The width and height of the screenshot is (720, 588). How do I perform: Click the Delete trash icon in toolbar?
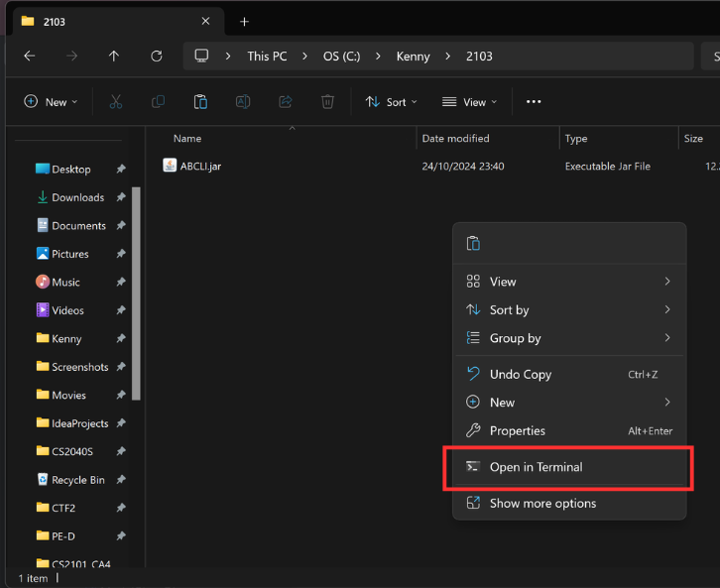(x=327, y=101)
